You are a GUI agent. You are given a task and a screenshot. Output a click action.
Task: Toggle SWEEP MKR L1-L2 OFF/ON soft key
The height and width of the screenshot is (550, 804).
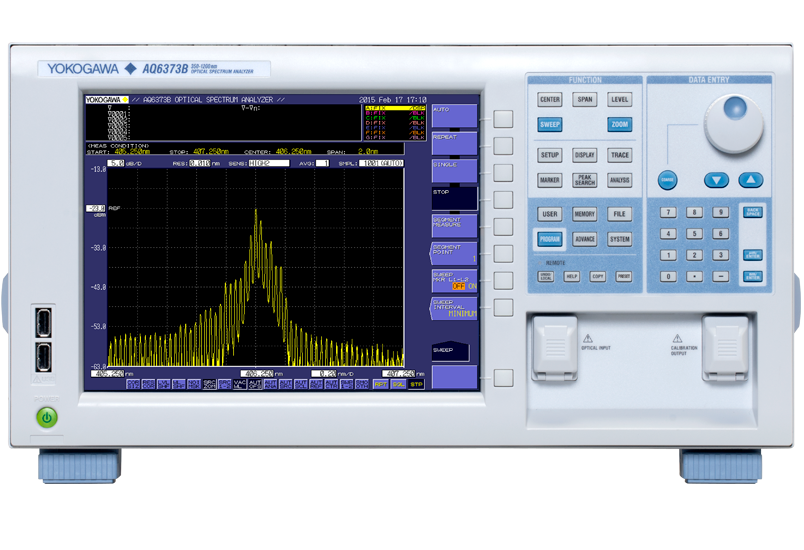[454, 281]
